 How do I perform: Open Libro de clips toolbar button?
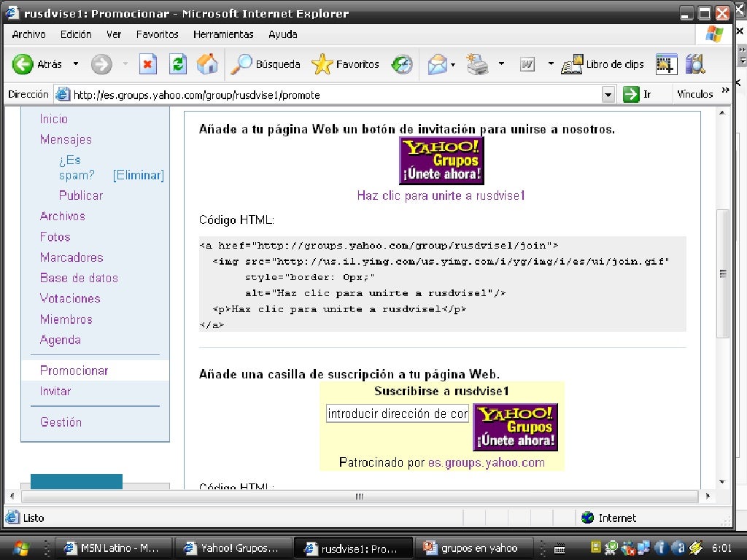click(602, 64)
